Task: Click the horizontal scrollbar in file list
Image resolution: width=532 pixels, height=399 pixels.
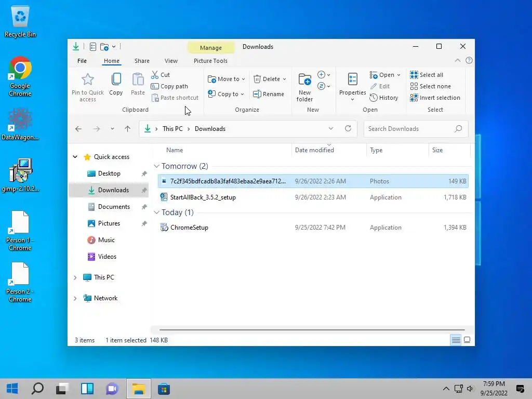Action: pyautogui.click(x=312, y=329)
